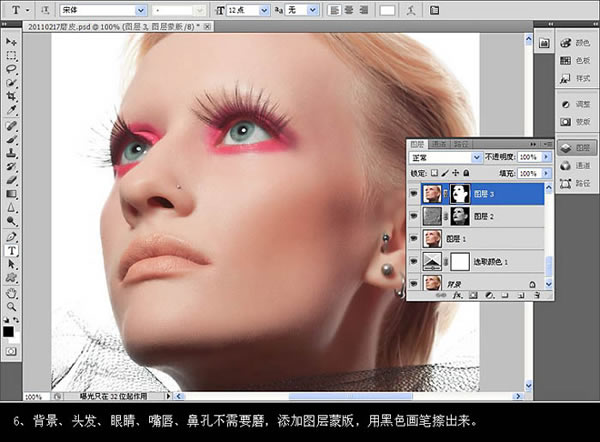Select the Lasso tool
This screenshot has width=600, height=442.
click(x=11, y=69)
